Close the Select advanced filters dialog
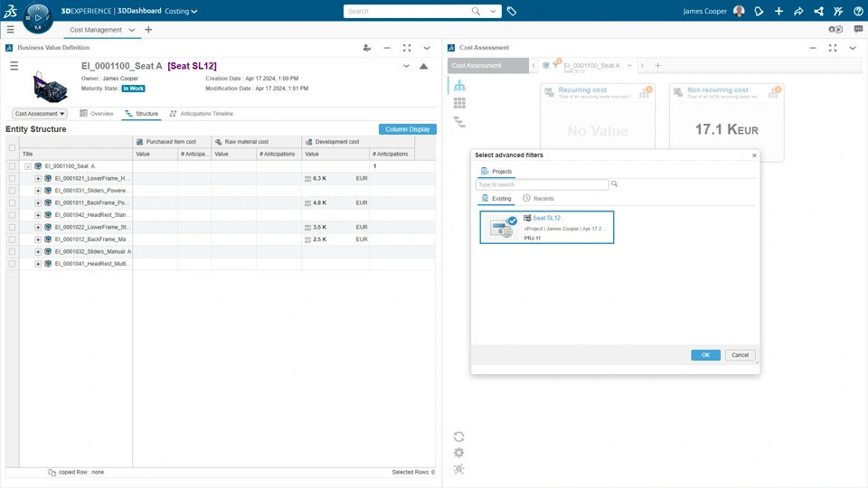 click(x=754, y=155)
